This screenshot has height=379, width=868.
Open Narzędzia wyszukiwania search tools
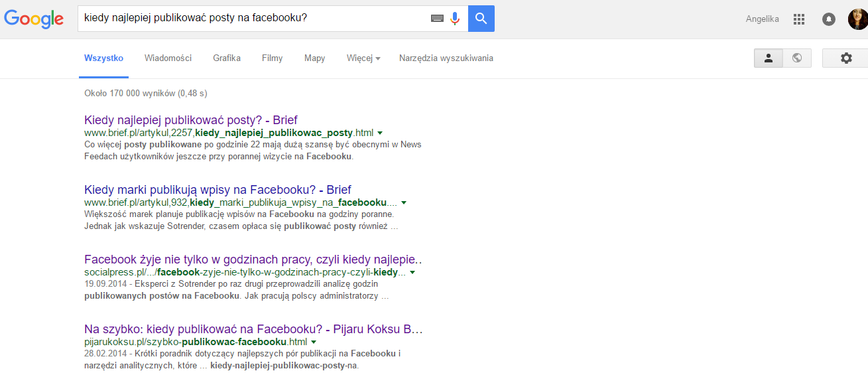pyautogui.click(x=446, y=58)
